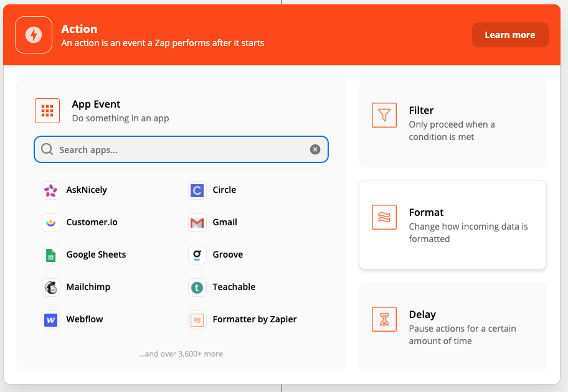
Task: Select the Filter title text
Action: (x=421, y=110)
